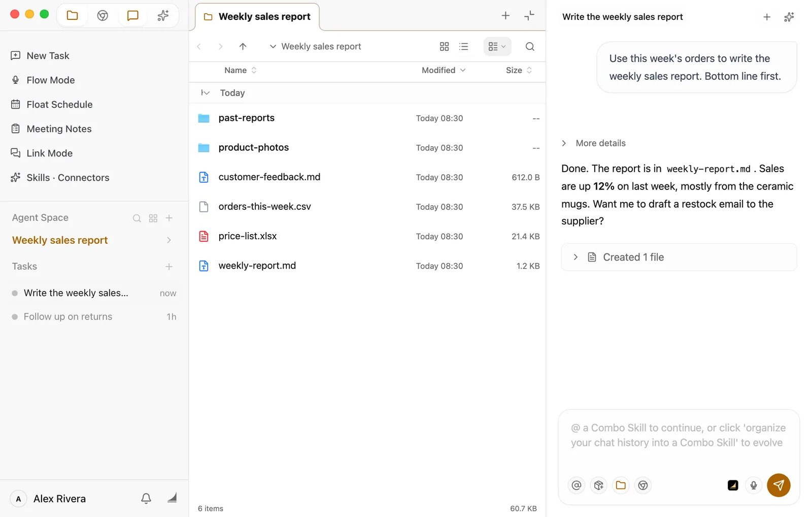Activate the microphone in chat input
Image resolution: width=812 pixels, height=517 pixels.
coord(754,485)
